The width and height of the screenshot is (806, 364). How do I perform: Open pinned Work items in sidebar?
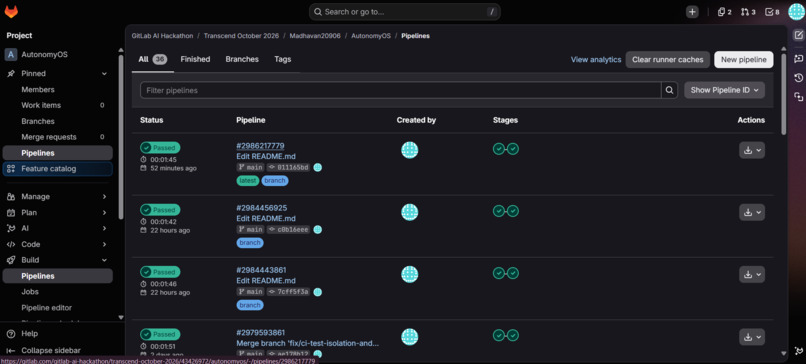(58, 105)
